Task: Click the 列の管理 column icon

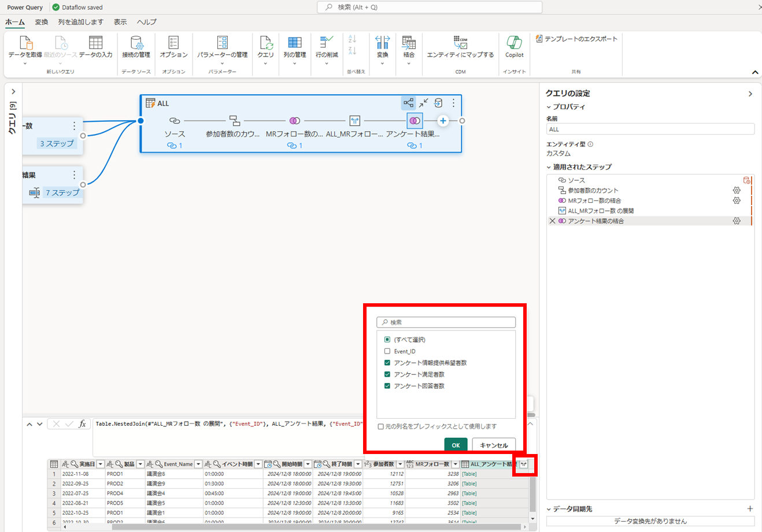Action: 295,43
